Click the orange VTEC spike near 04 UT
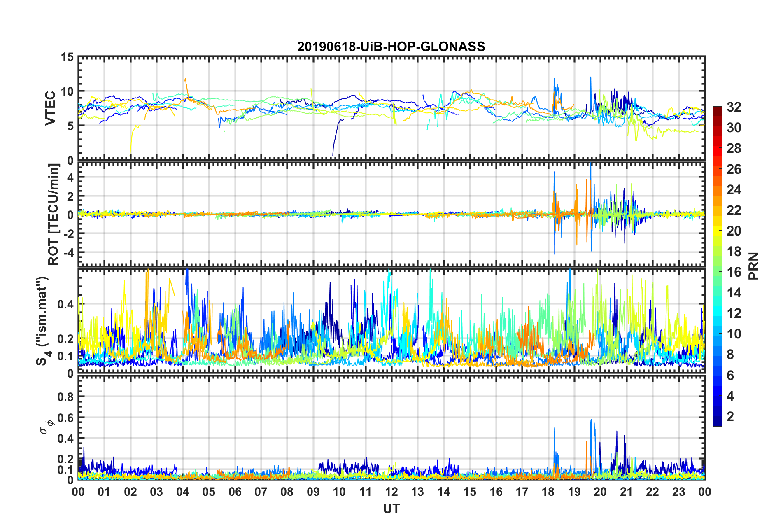The image size is (783, 532). tap(186, 81)
